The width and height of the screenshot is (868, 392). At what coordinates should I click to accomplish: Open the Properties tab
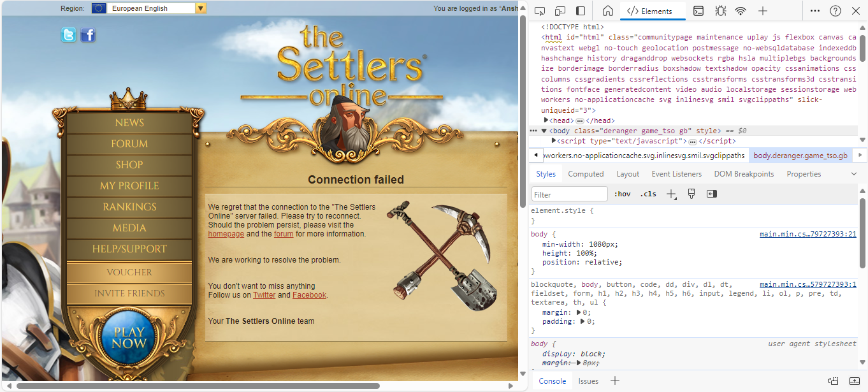[x=804, y=174]
